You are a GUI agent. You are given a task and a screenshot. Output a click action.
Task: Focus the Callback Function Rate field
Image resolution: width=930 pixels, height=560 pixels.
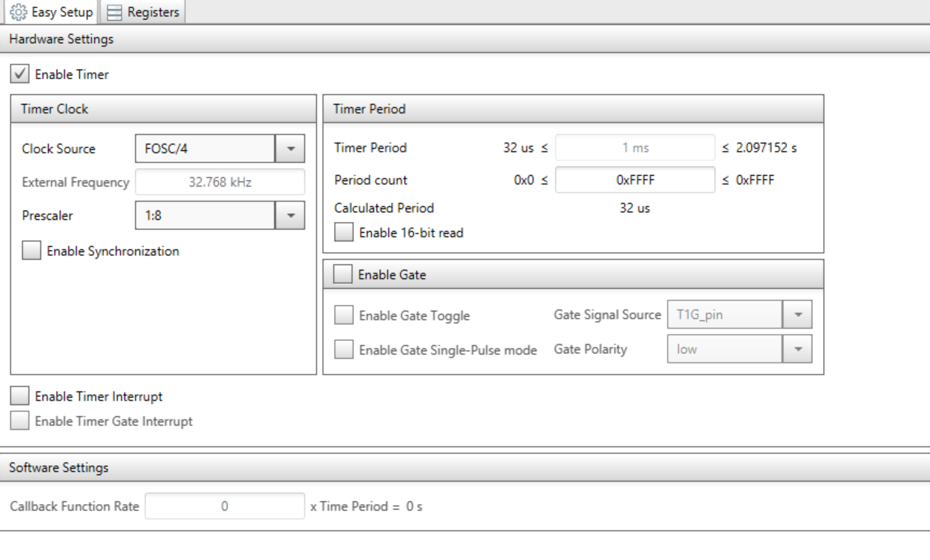pos(225,506)
